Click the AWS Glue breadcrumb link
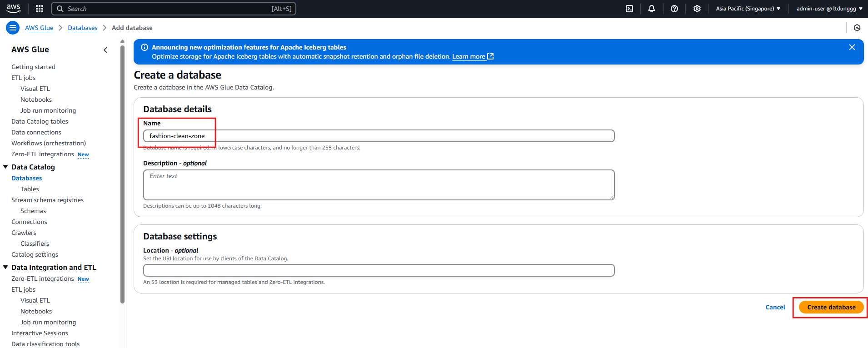This screenshot has height=348, width=868. coord(39,28)
